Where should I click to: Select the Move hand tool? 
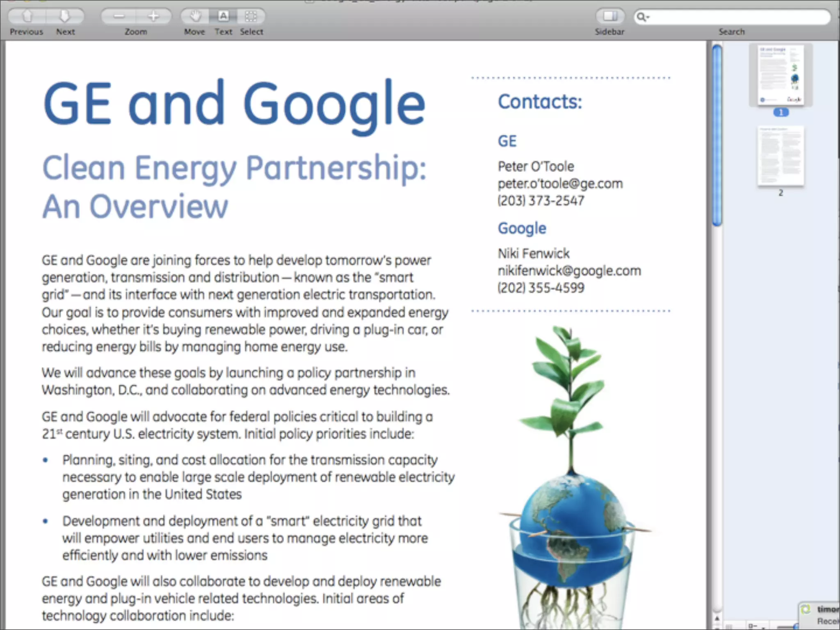point(195,16)
